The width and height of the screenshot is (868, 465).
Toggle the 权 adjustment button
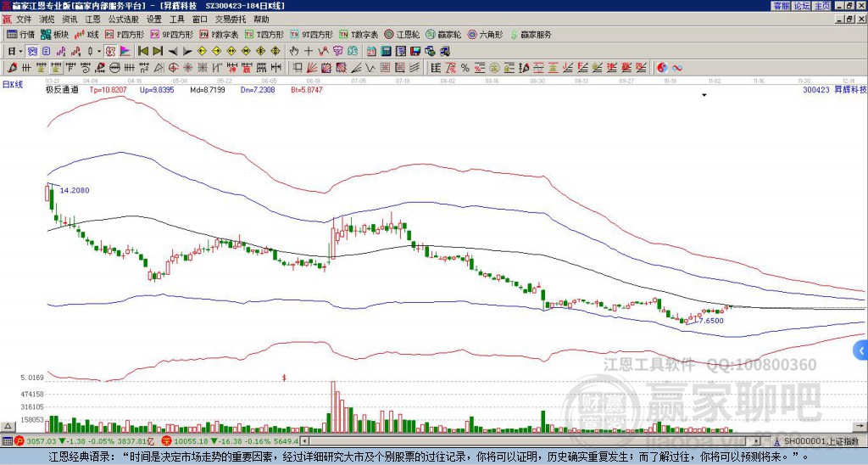point(110,52)
